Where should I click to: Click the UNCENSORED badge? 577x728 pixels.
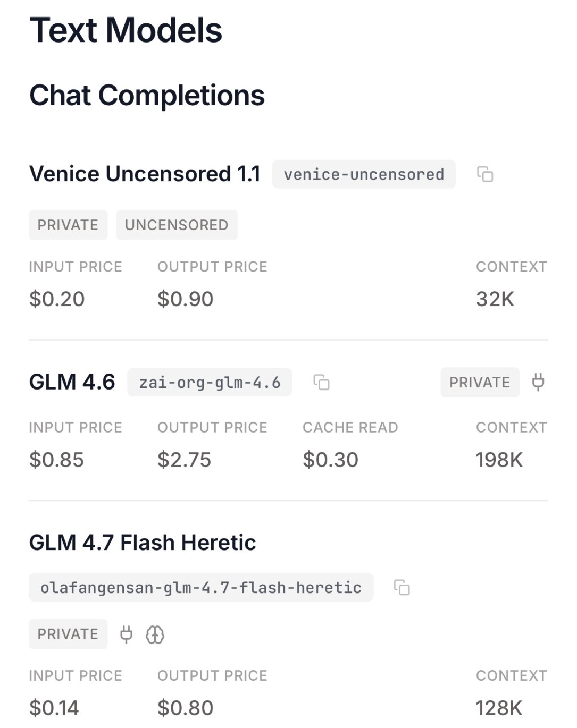pyautogui.click(x=177, y=225)
